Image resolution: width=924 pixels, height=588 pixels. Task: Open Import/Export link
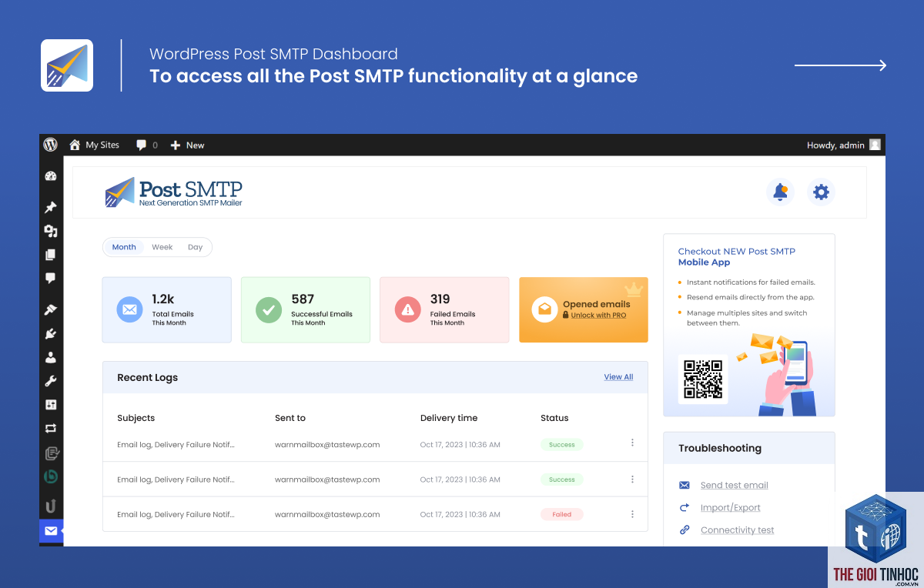730,507
